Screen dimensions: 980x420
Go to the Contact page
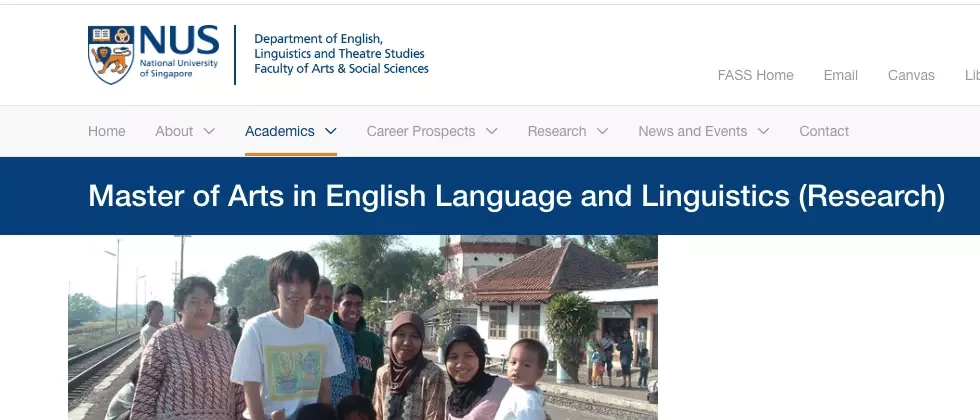(824, 131)
